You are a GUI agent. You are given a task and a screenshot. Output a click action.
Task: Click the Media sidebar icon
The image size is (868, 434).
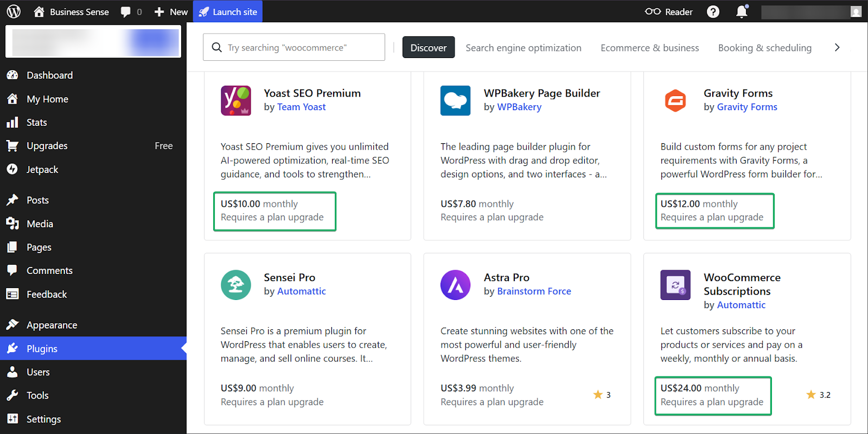pyautogui.click(x=12, y=224)
